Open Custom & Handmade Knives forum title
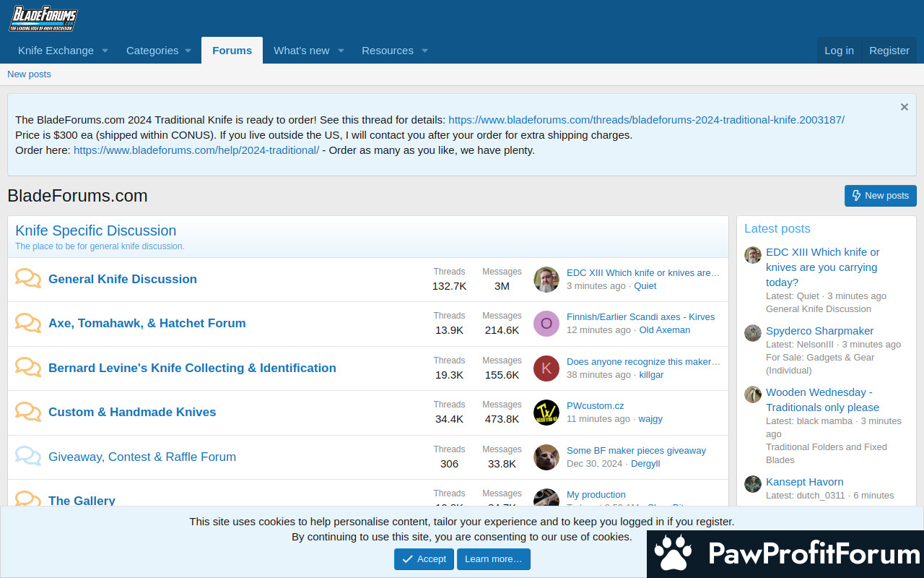Screen dimensions: 924x578 [132, 412]
